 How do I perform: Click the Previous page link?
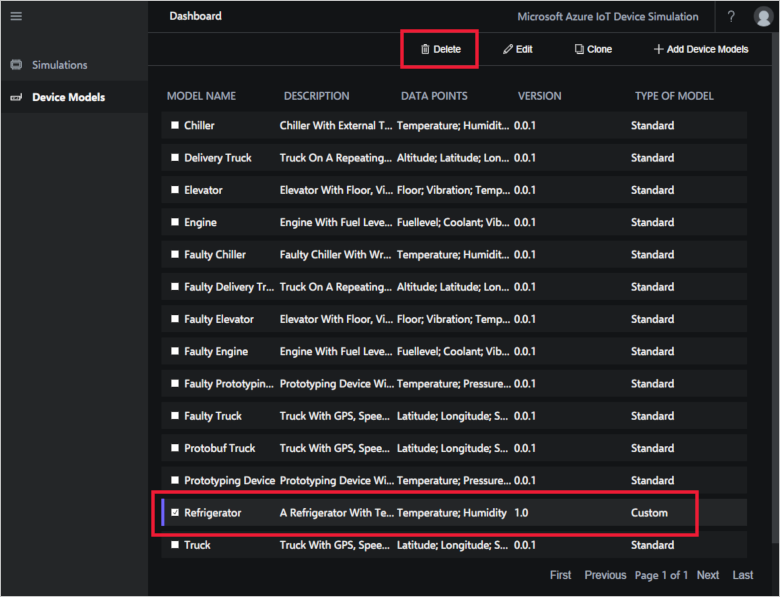coord(605,575)
